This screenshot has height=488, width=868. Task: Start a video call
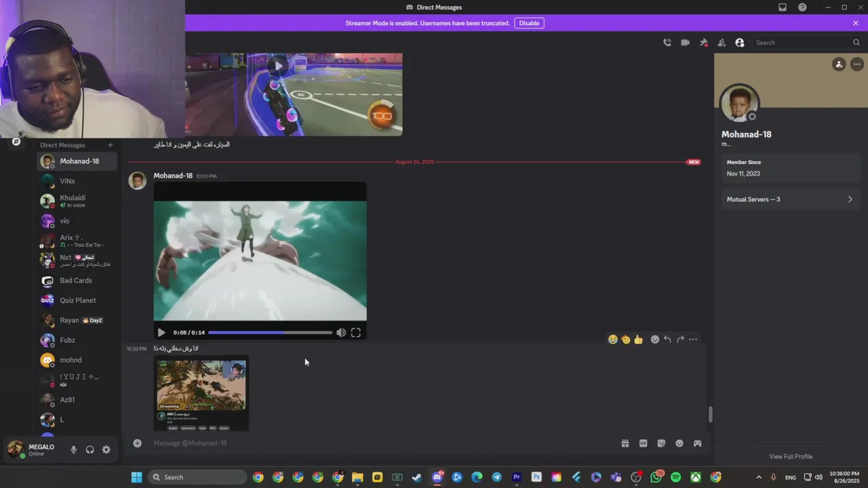(x=686, y=43)
